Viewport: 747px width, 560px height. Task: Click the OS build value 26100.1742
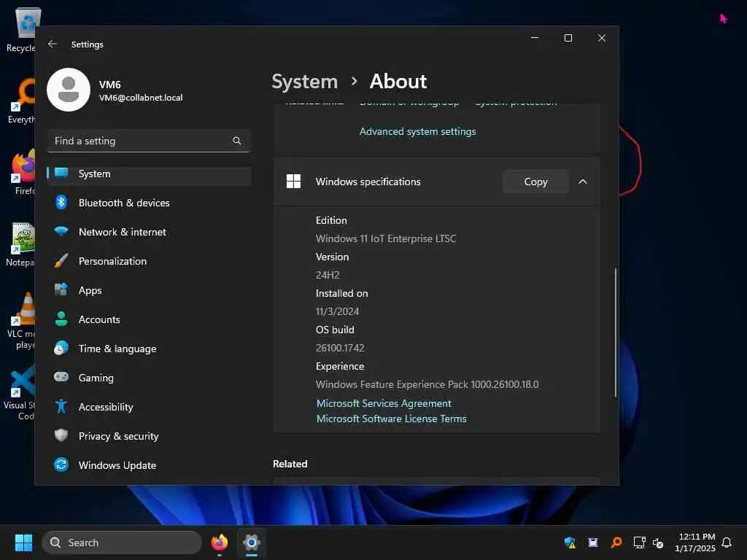pyautogui.click(x=340, y=348)
